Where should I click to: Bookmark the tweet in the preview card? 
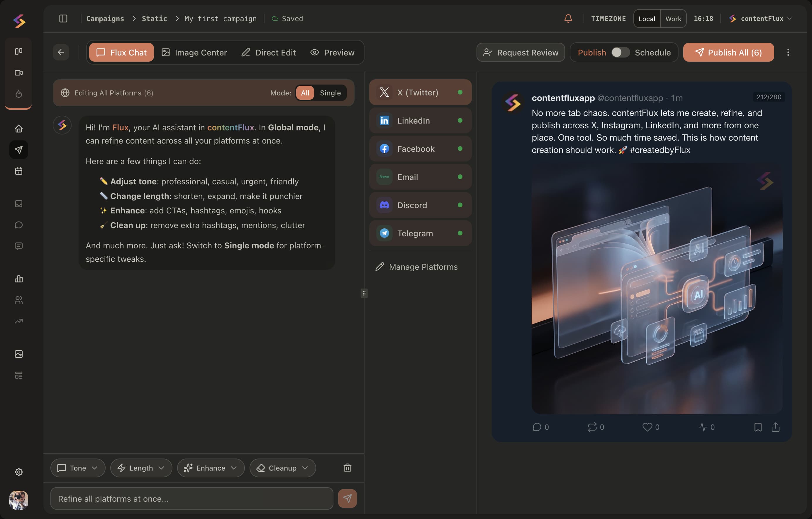[757, 427]
